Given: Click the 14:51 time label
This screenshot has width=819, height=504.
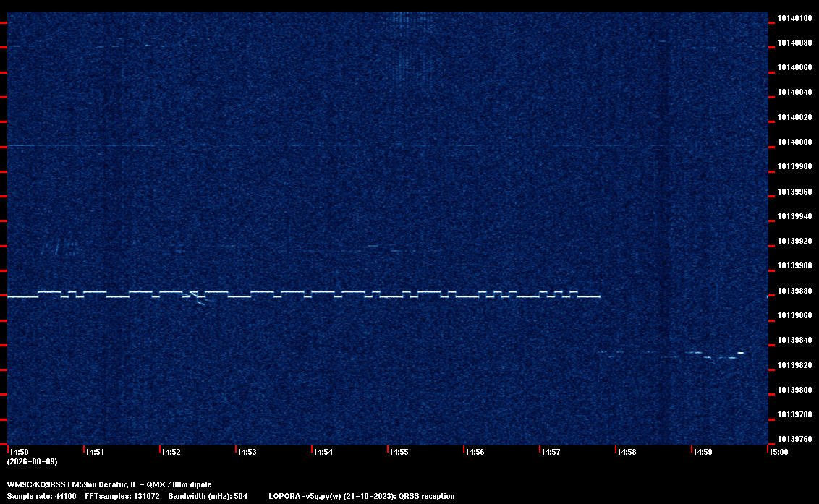Looking at the screenshot, I should (95, 452).
